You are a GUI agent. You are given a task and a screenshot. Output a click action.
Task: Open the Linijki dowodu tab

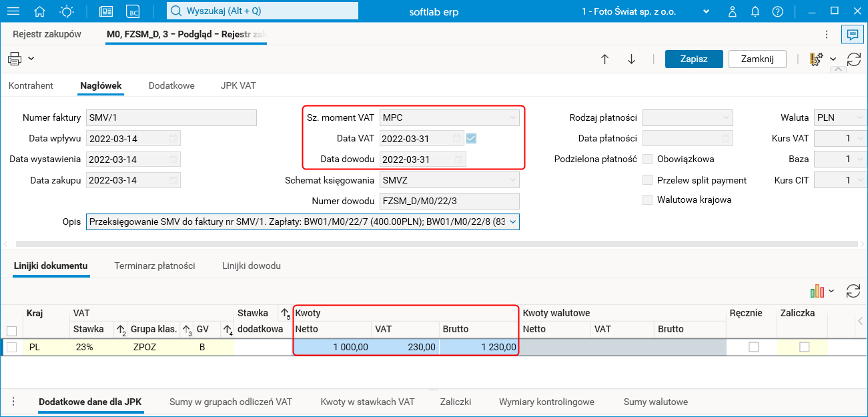[252, 266]
